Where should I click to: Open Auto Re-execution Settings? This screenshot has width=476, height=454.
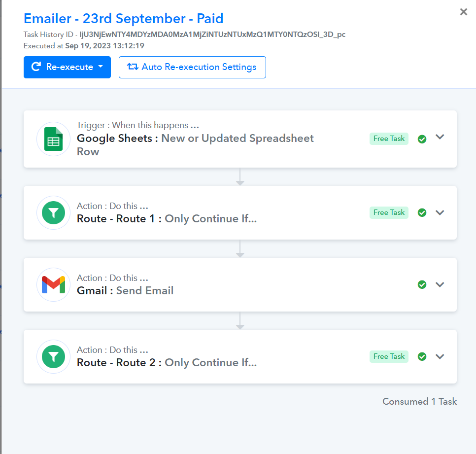pos(192,67)
